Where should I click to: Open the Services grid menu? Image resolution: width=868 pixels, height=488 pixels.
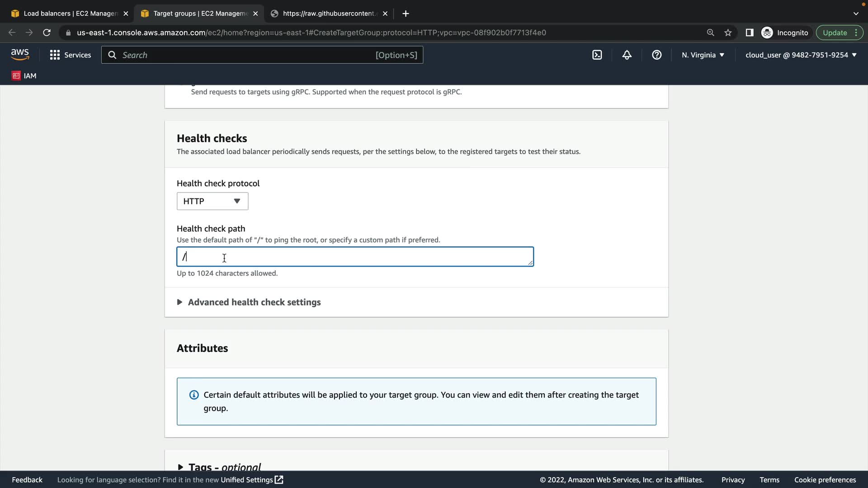(x=70, y=55)
